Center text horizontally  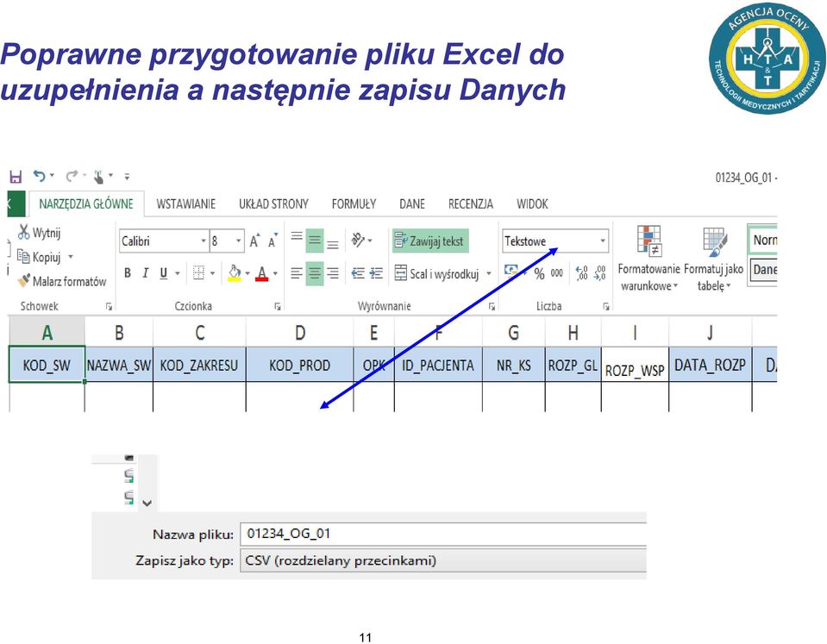tap(315, 272)
